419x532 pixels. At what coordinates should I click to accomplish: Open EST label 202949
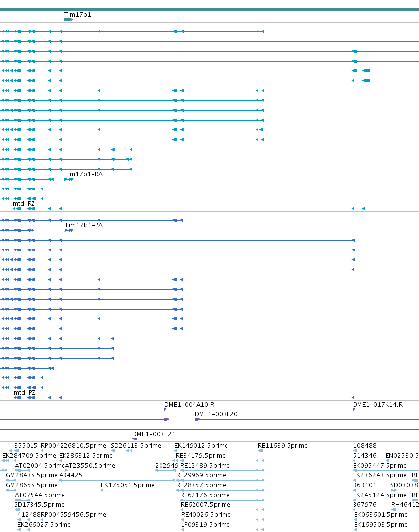pyautogui.click(x=167, y=466)
